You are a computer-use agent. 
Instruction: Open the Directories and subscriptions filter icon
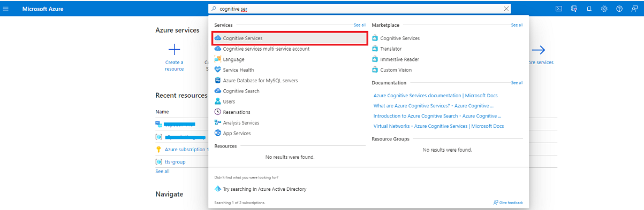(x=574, y=9)
